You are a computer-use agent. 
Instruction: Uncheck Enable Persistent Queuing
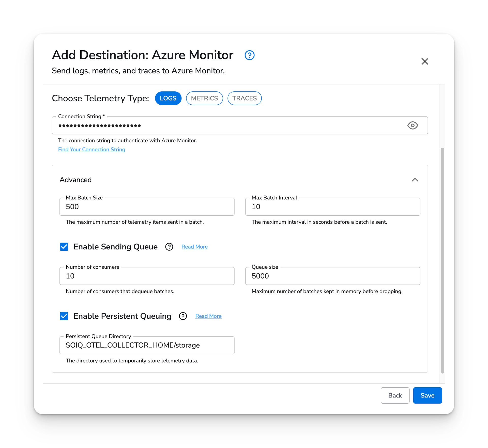click(64, 316)
